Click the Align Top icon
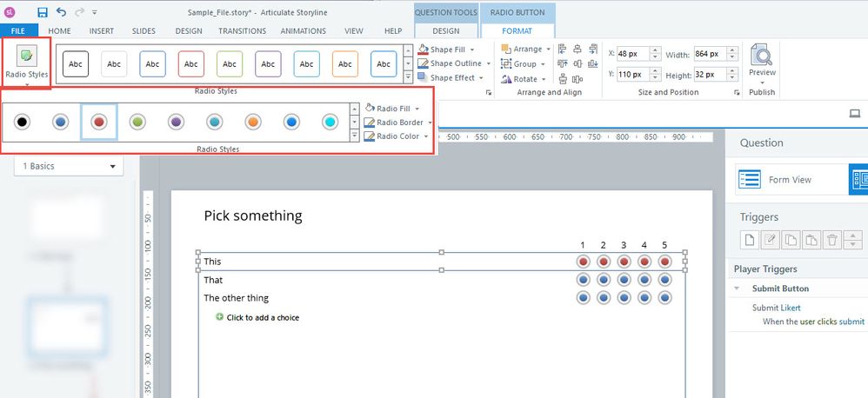The width and height of the screenshot is (868, 398). pyautogui.click(x=563, y=63)
